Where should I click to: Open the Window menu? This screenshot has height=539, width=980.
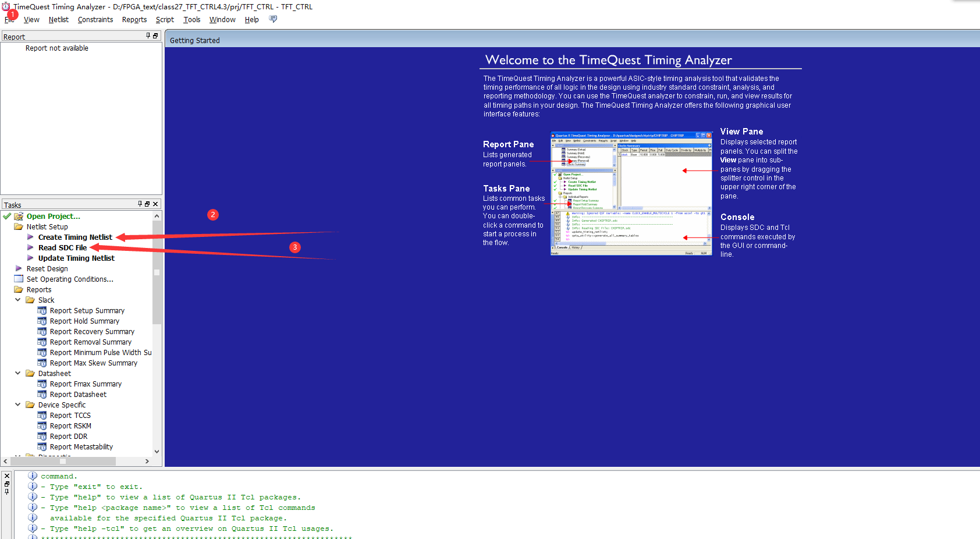[x=222, y=20]
